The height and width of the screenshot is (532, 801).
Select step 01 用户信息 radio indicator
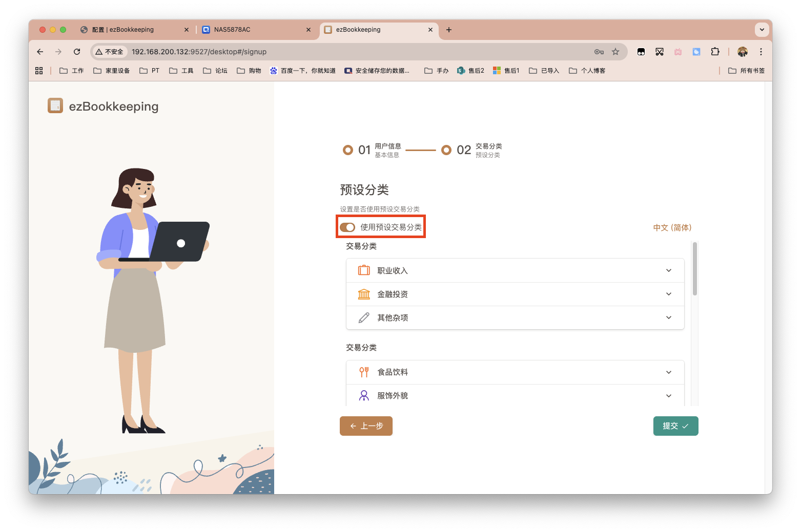[x=348, y=150]
